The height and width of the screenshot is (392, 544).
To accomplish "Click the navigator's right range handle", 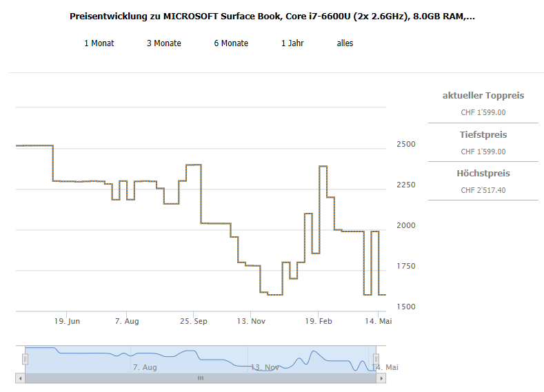I will pyautogui.click(x=376, y=359).
